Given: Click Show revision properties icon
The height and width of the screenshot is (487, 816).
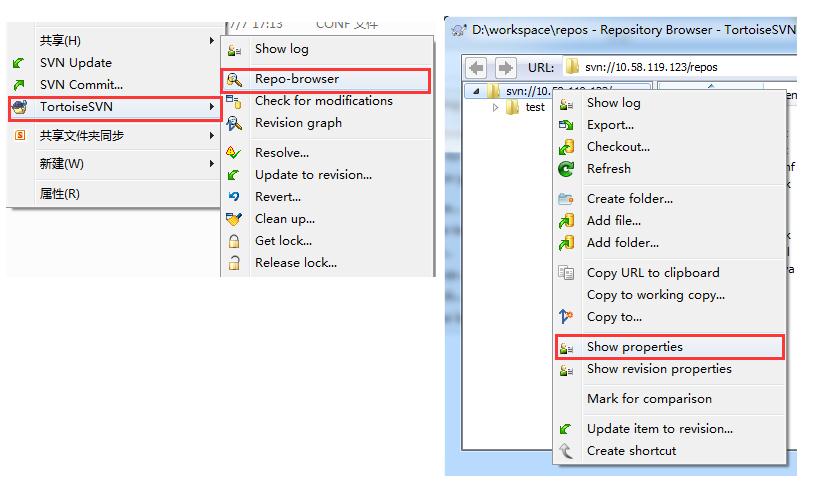Looking at the screenshot, I should [566, 370].
